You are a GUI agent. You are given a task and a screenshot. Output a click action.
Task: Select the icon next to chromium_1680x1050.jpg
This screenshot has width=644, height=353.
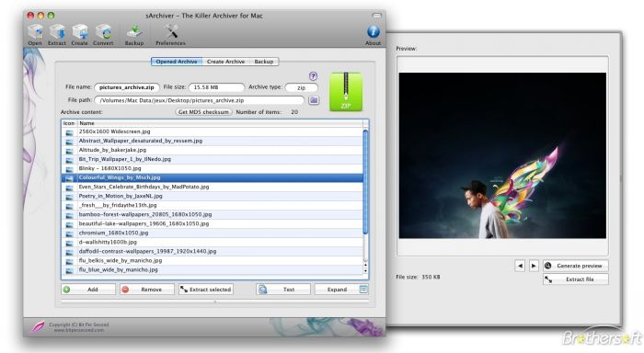pos(69,233)
